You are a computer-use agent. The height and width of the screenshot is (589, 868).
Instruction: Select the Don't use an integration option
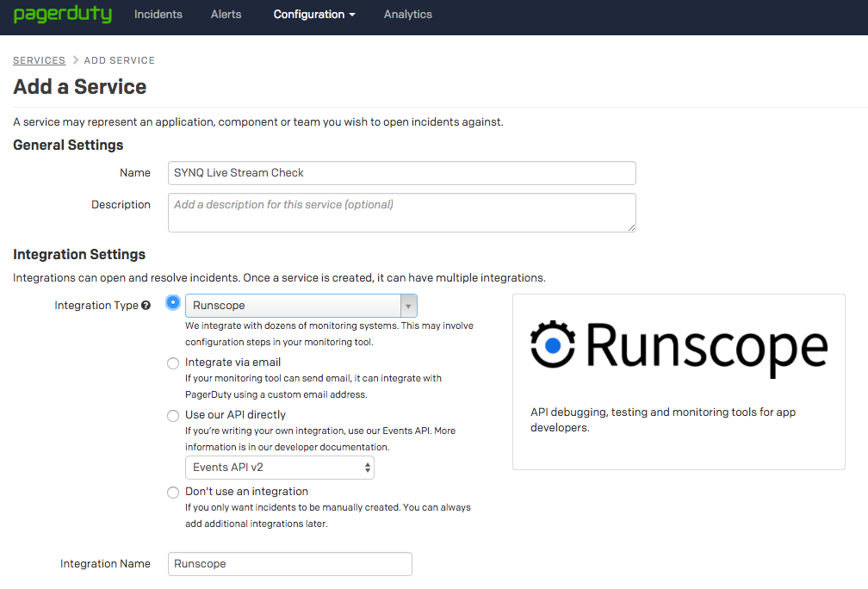click(173, 492)
